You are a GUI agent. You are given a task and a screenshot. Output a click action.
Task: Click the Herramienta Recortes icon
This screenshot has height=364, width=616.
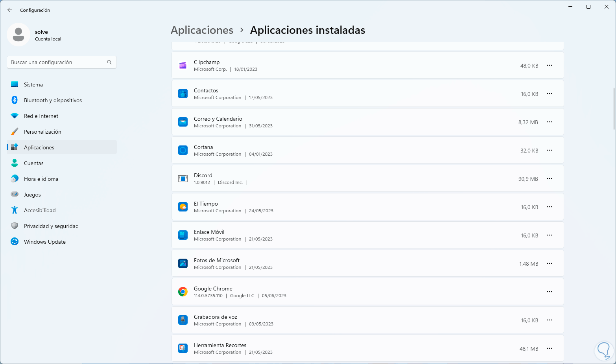point(183,348)
